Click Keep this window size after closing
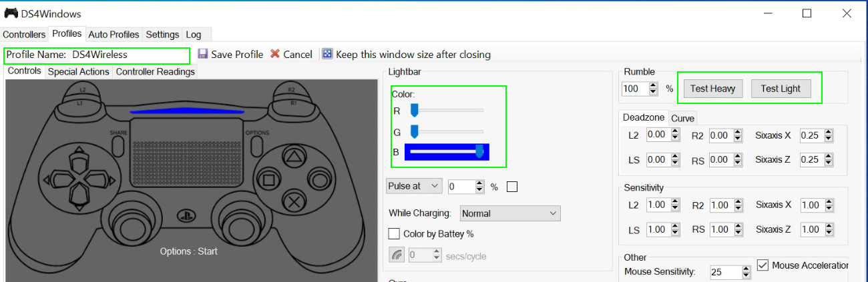Viewport: 868px width, 282px height. click(413, 55)
